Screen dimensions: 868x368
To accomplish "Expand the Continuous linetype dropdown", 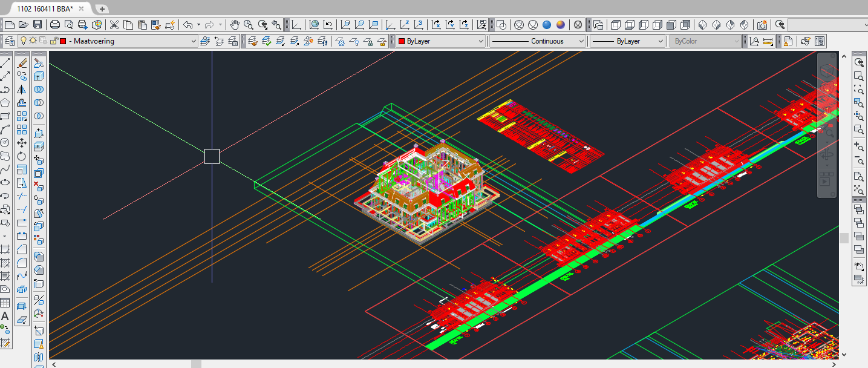I will 581,41.
